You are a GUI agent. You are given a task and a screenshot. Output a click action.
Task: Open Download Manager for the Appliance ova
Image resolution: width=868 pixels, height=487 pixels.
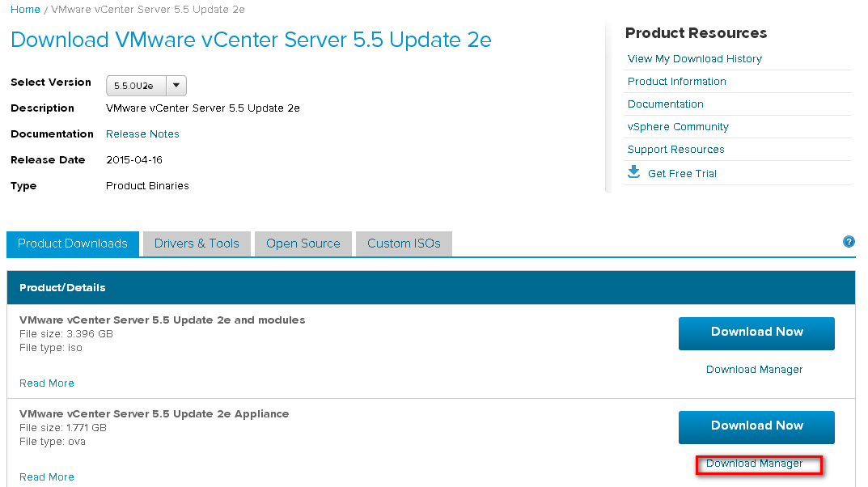point(754,464)
